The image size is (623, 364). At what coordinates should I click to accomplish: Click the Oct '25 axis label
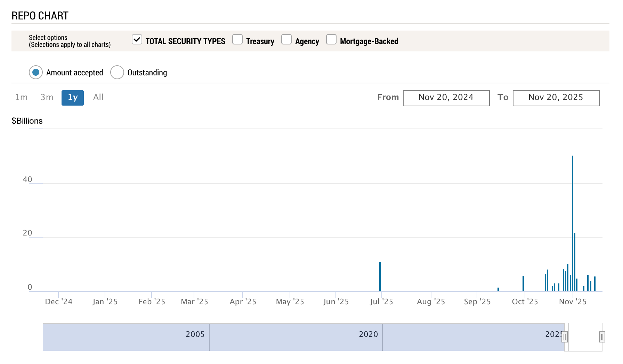[525, 301]
